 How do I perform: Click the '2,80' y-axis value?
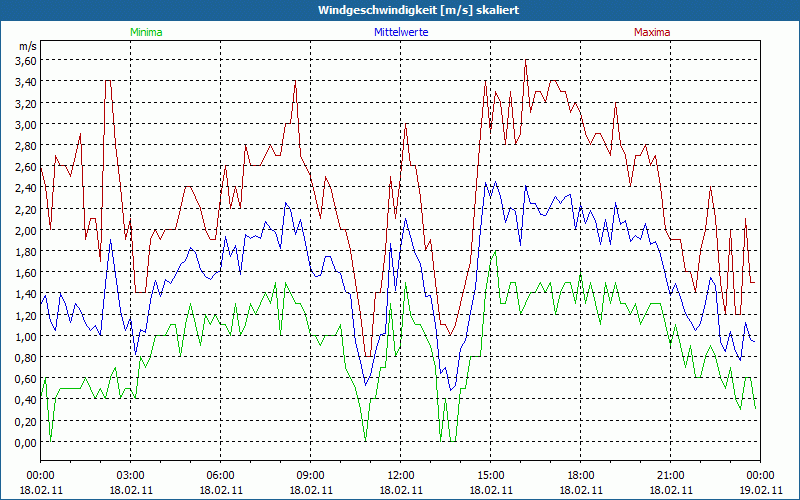[26, 145]
